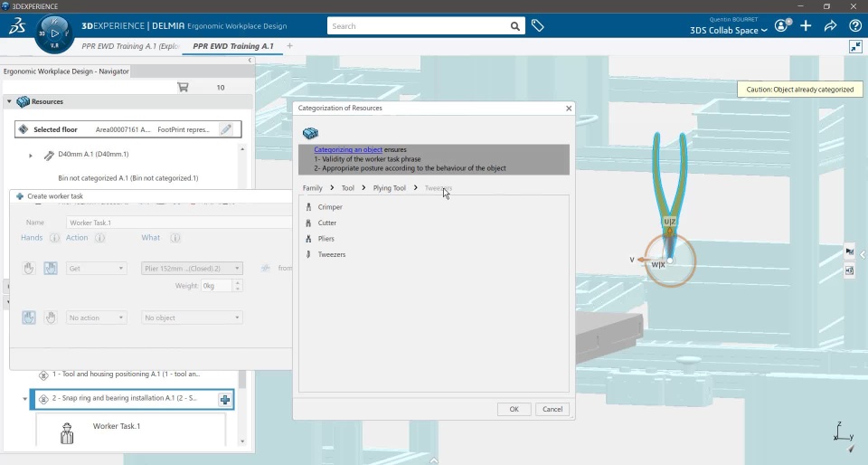Click the view orientation axis triad
The height and width of the screenshot is (465, 868).
coord(844,433)
